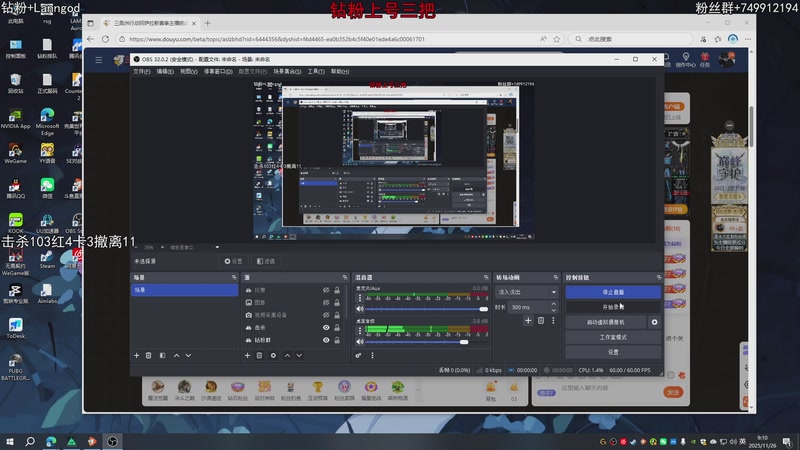Screen dimensions: 800x450
Task: Click the 启动虚拟摄像机 button
Action: pyautogui.click(x=605, y=322)
